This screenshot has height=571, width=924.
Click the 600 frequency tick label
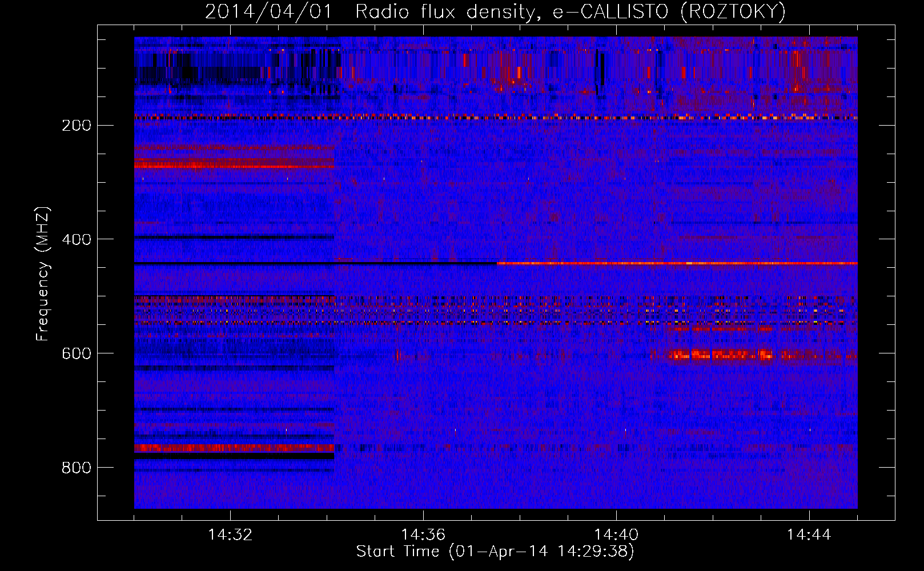pyautogui.click(x=76, y=353)
